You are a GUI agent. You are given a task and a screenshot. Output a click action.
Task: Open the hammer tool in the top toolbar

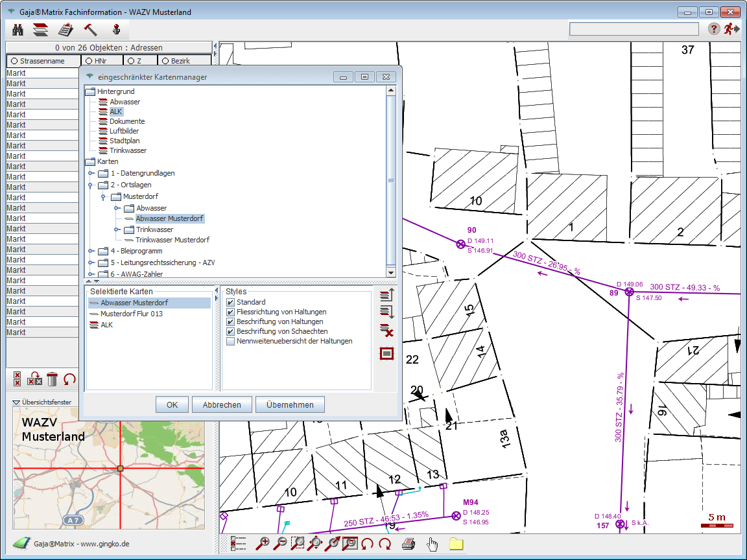(x=90, y=29)
